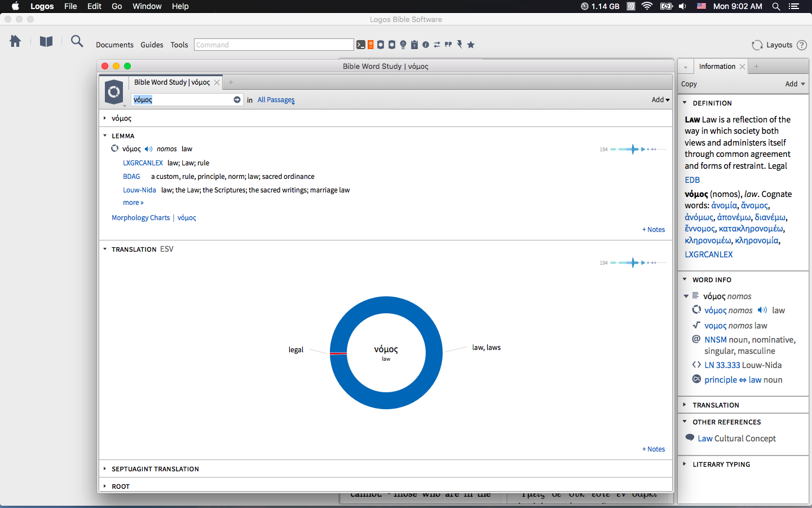Open the LXGRCANLEX lexicon link in Lemma

pyautogui.click(x=143, y=163)
